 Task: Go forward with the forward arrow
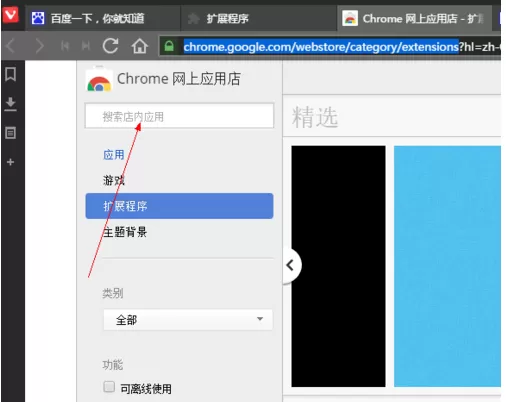40,46
